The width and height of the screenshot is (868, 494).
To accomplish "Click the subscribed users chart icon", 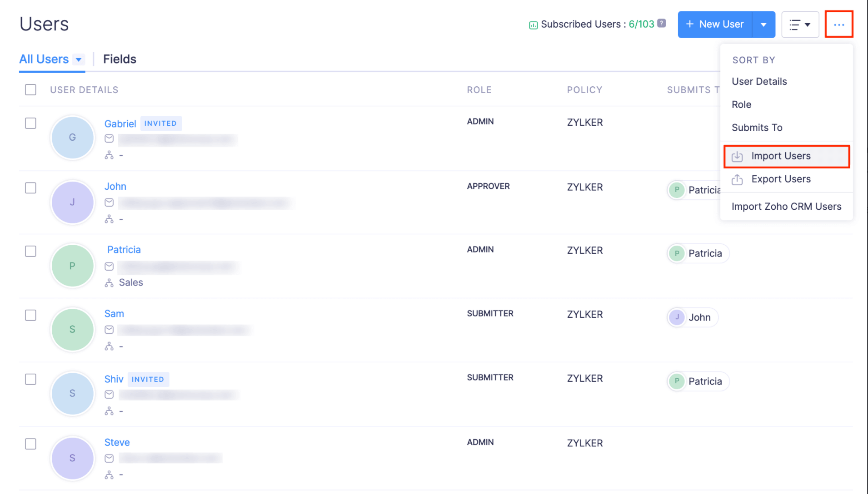I will click(533, 25).
